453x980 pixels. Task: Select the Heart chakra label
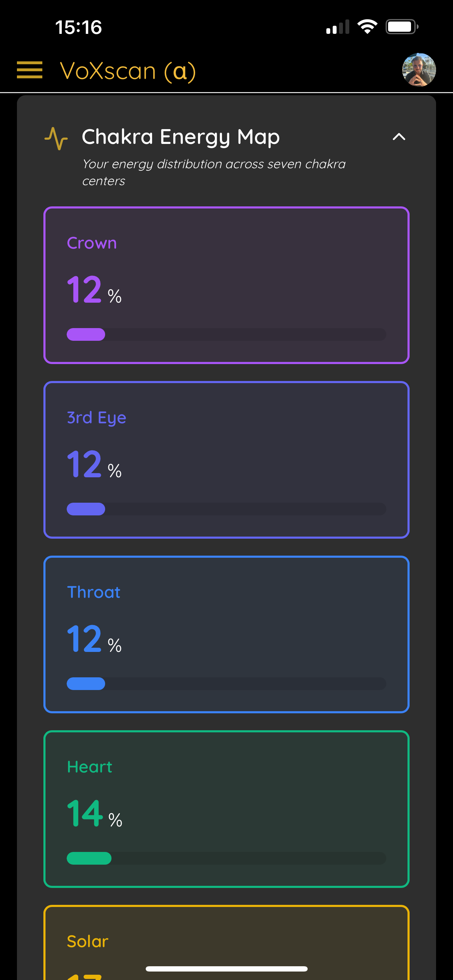90,767
